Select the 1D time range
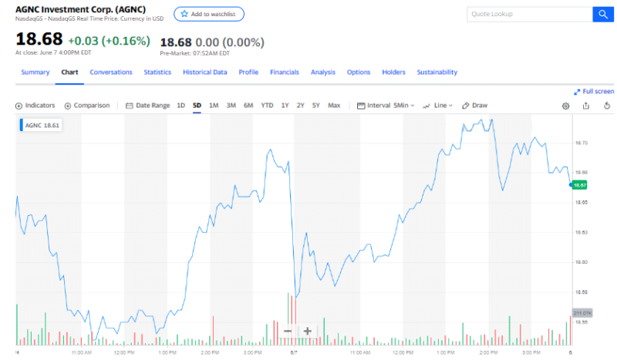 180,106
